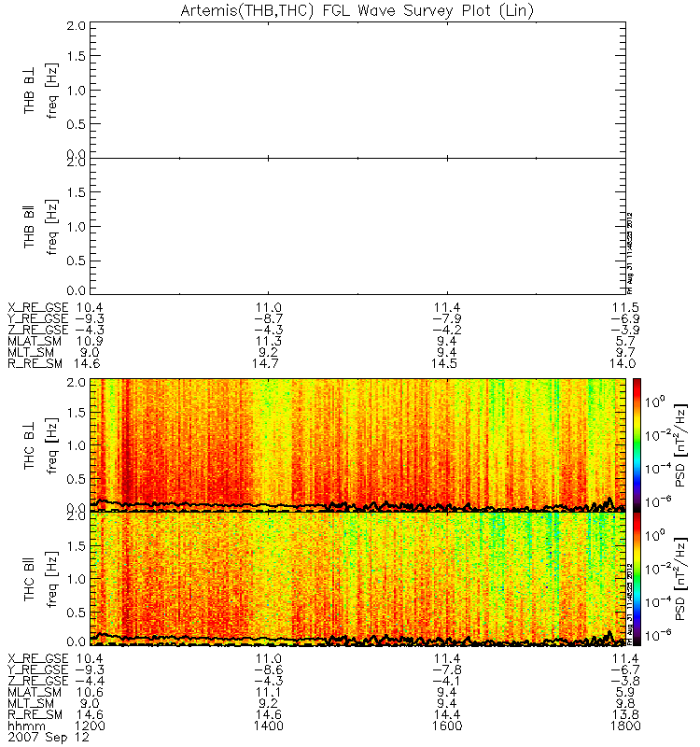Click the Z_RE_GSE value '-4.4'

click(x=90, y=681)
